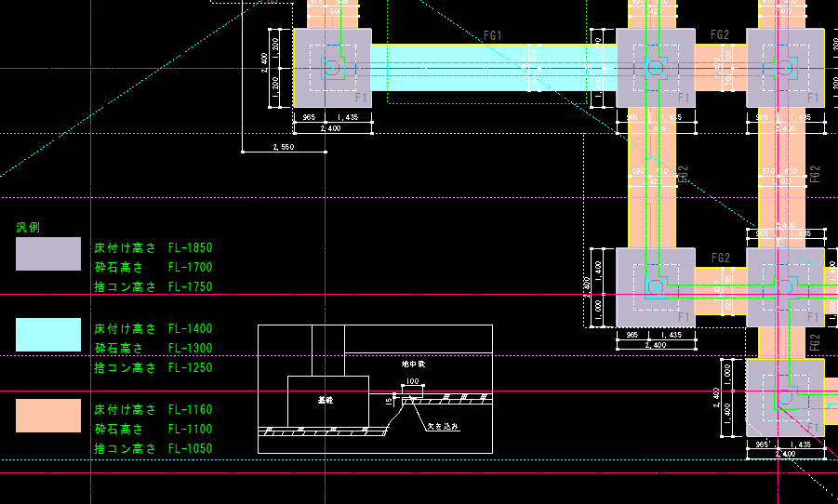Click the grey legend swatch for FL-1850
838x504 pixels.
click(48, 254)
